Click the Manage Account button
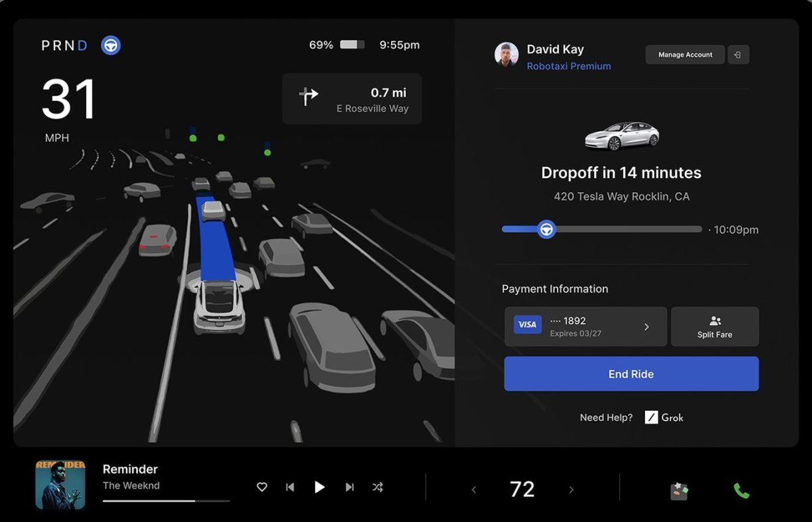812x522 pixels. tap(685, 55)
